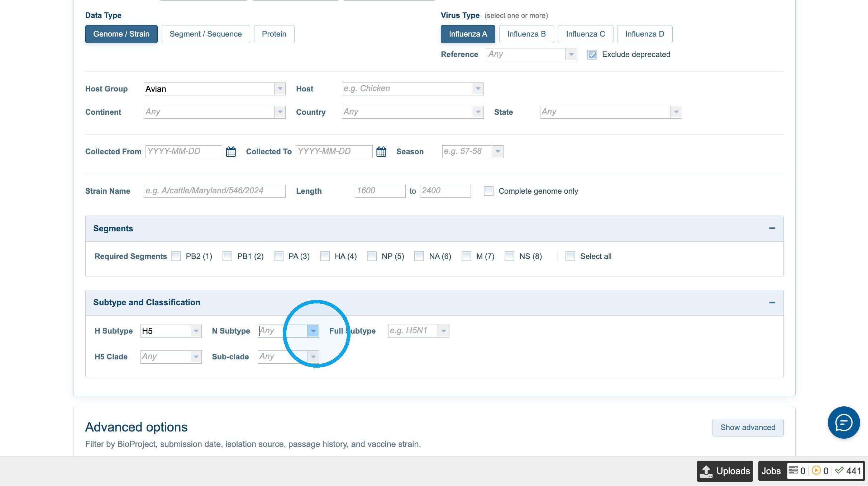Viewport: 868px width, 486px height.
Task: Select Protein data type
Action: click(274, 34)
